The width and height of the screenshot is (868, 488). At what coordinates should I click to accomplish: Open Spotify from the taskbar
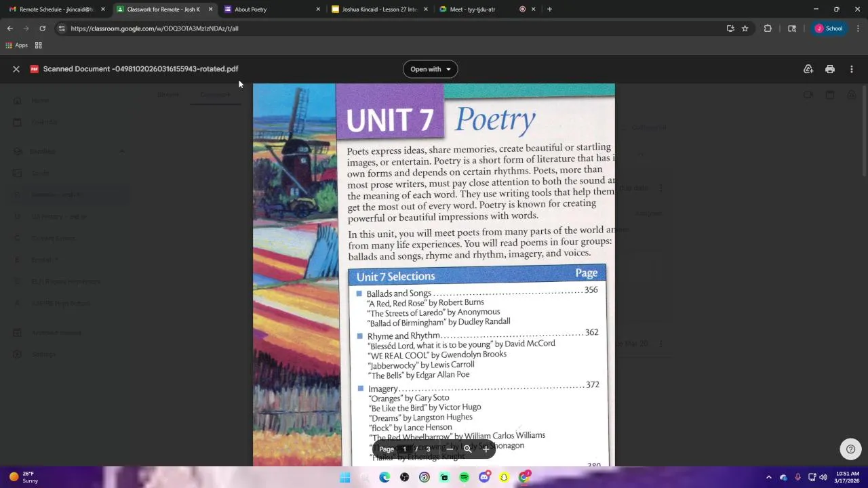464,477
